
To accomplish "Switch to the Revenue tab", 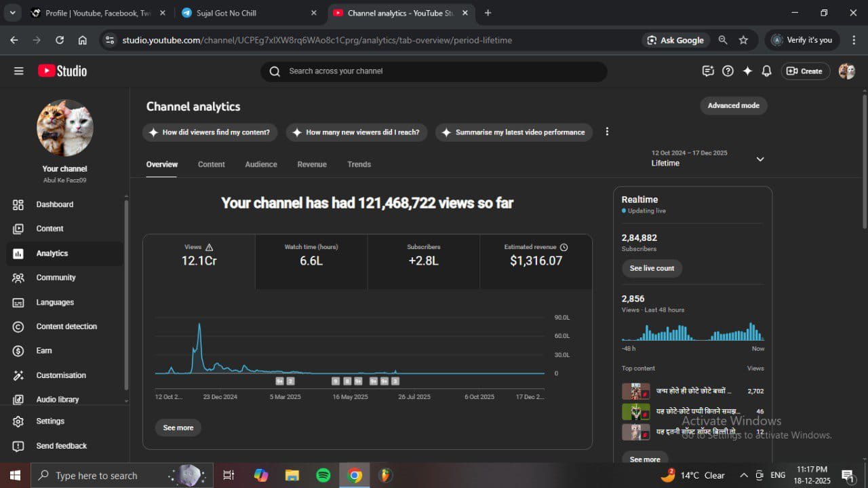I will [312, 164].
